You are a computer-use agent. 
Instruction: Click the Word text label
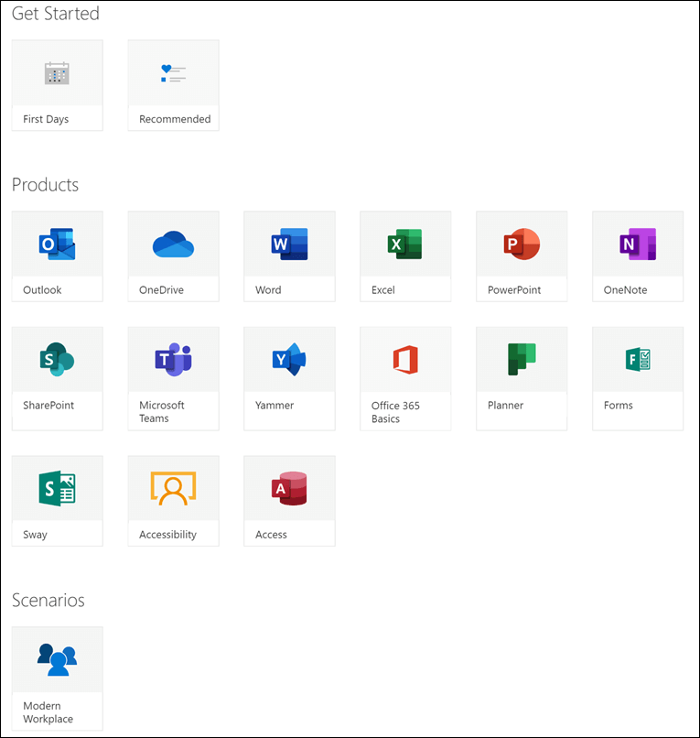click(268, 290)
